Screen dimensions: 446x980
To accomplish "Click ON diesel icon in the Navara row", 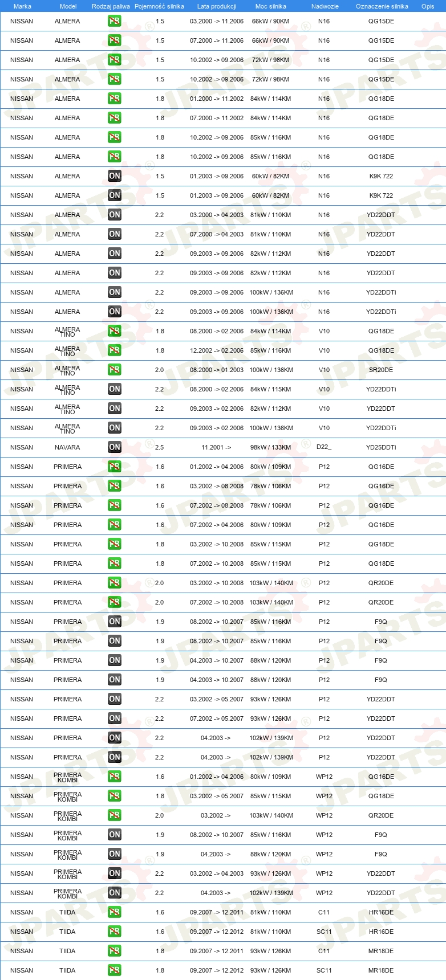I will tap(115, 447).
